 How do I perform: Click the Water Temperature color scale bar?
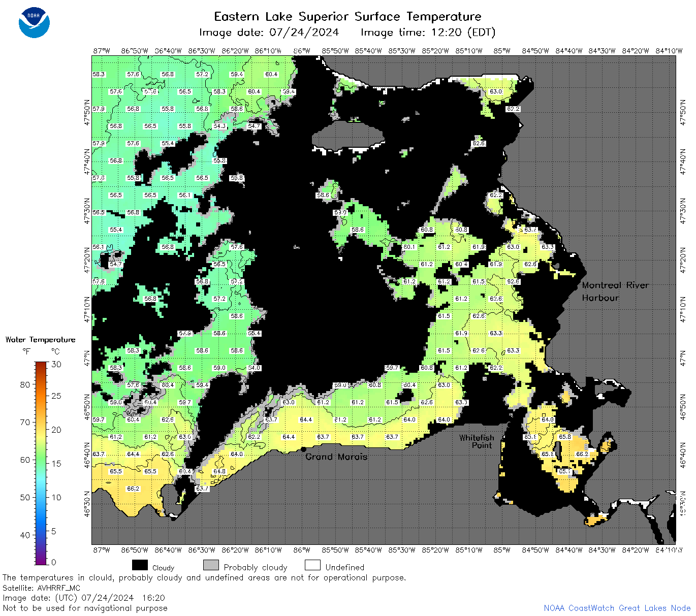pyautogui.click(x=41, y=463)
